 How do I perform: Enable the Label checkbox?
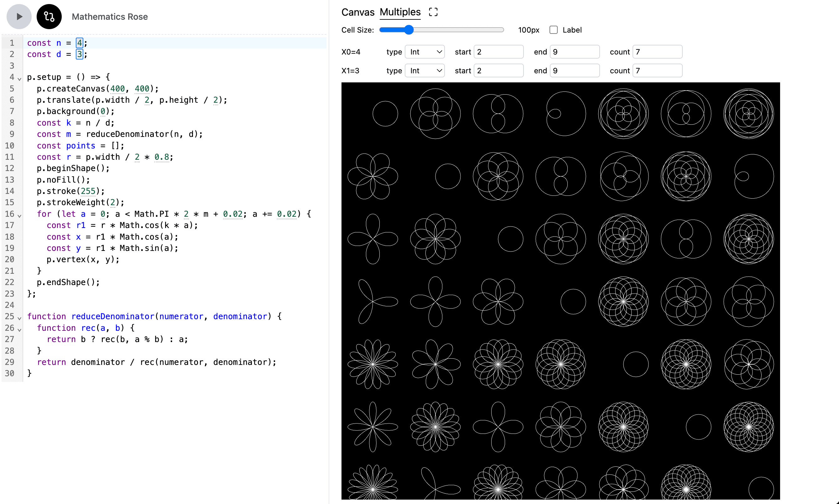tap(553, 30)
